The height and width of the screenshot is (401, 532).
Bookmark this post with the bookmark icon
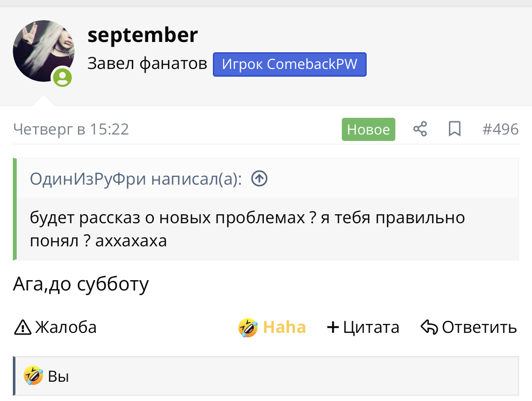click(454, 129)
